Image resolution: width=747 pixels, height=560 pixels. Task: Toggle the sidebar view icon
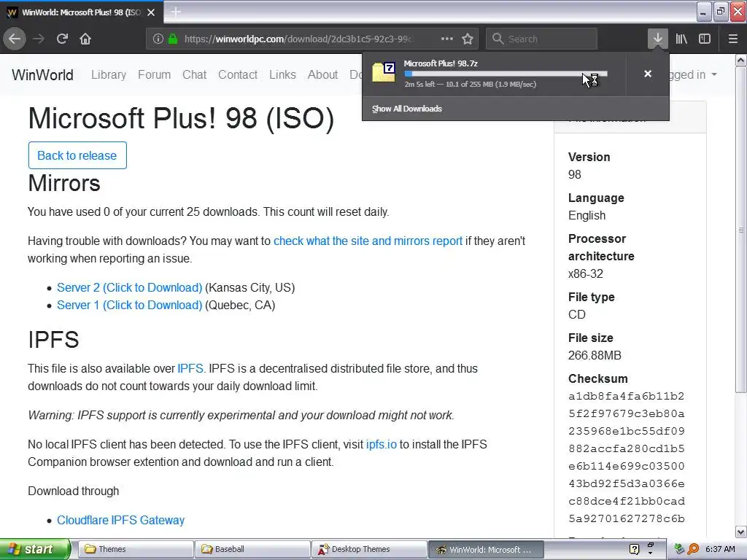point(705,39)
